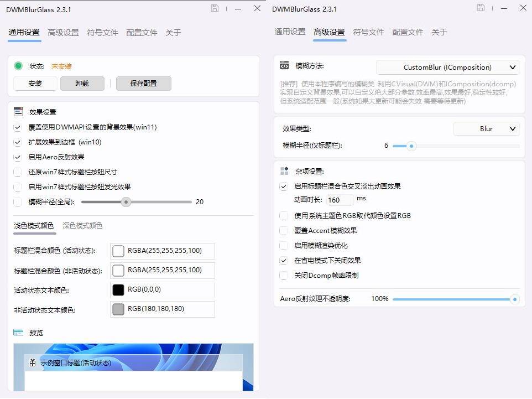Click the 保存配置 button
Viewport: 532px width, 399px height.
(144, 84)
